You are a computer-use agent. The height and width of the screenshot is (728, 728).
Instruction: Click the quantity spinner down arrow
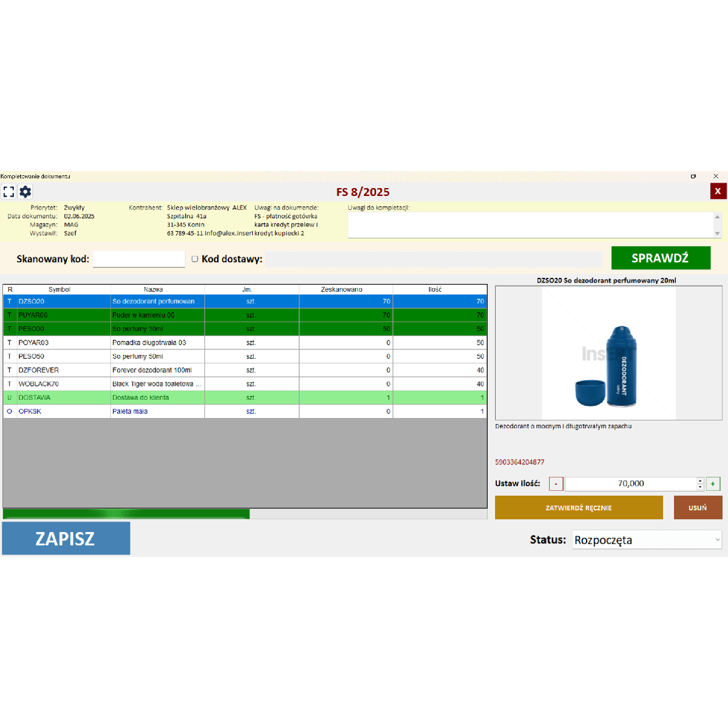point(700,487)
